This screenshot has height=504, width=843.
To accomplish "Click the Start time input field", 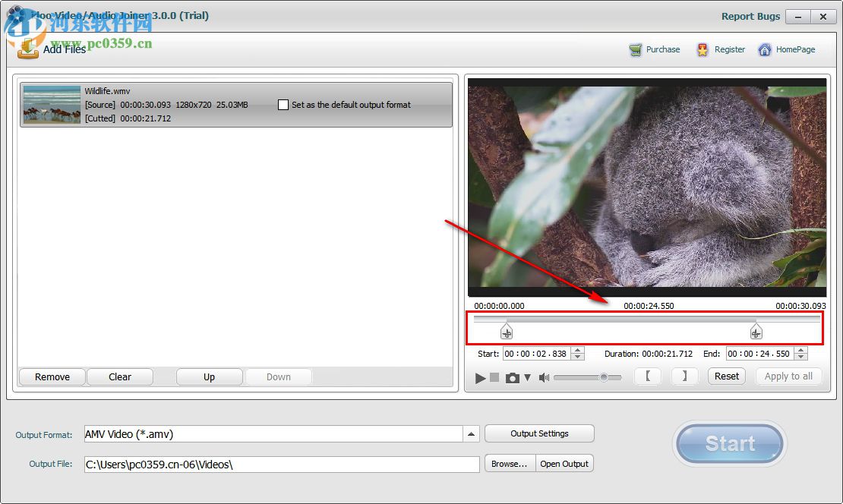I will [536, 354].
